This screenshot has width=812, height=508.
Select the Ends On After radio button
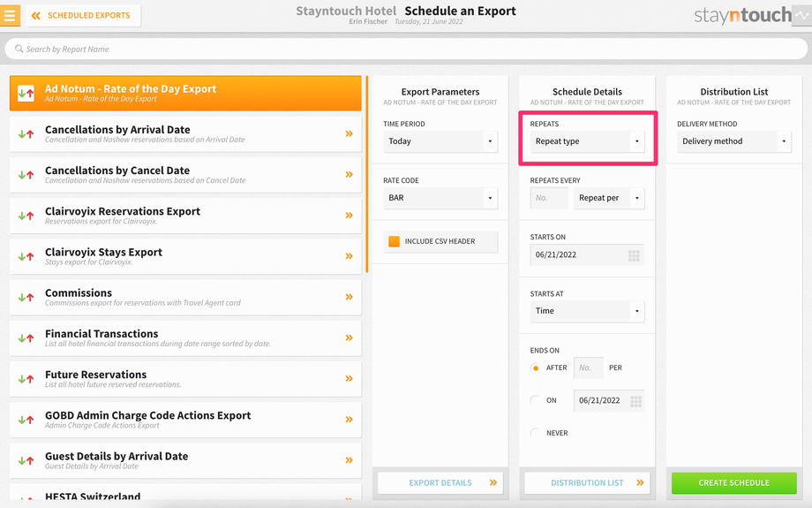536,368
